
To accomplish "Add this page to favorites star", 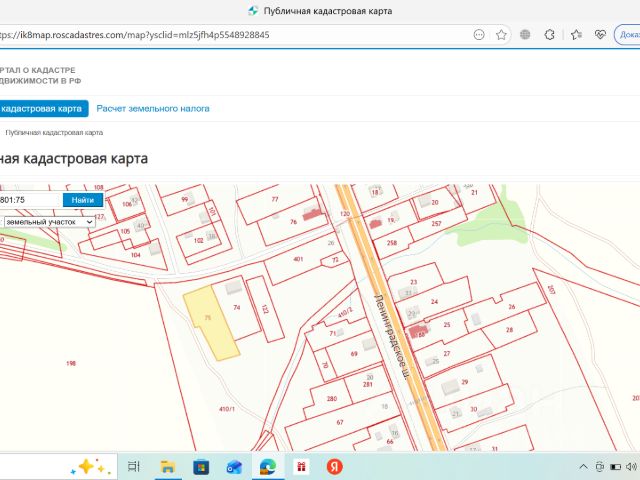I will pyautogui.click(x=501, y=35).
